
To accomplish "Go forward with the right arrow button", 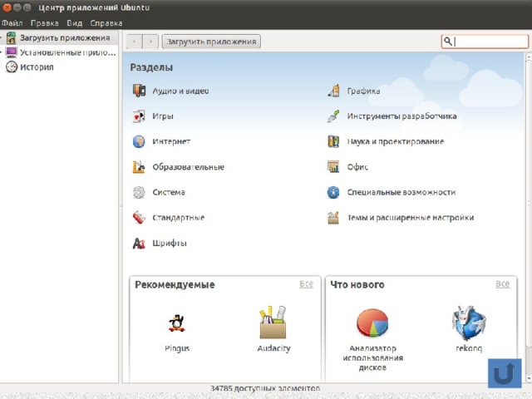I will pyautogui.click(x=150, y=42).
